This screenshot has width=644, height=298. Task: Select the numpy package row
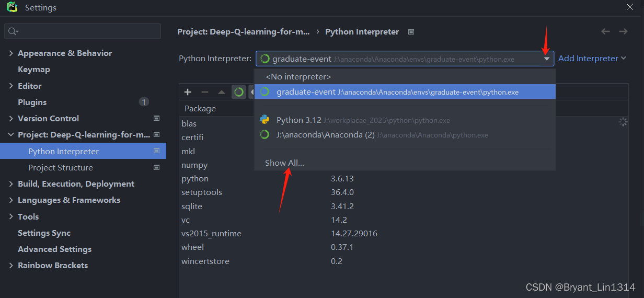[194, 165]
